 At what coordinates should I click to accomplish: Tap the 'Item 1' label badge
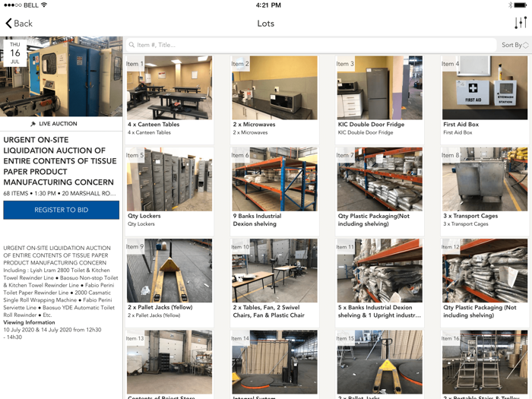coord(135,64)
